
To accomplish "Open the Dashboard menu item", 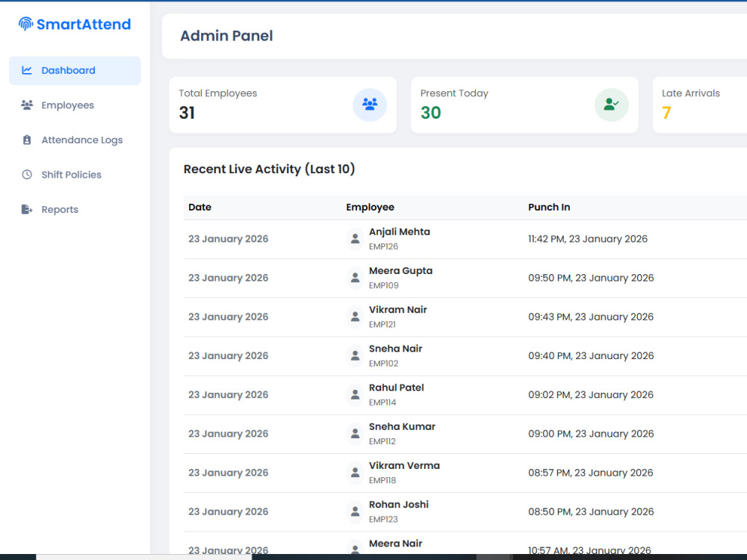I will (75, 70).
